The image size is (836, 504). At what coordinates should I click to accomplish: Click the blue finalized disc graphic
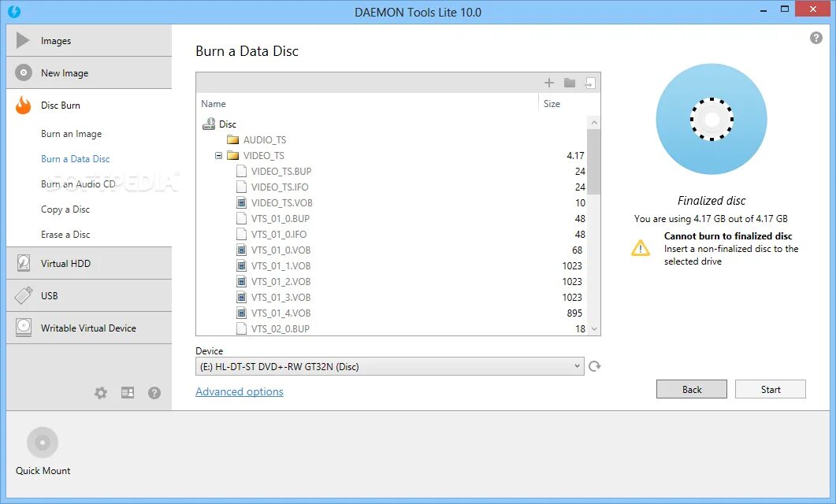tap(712, 119)
